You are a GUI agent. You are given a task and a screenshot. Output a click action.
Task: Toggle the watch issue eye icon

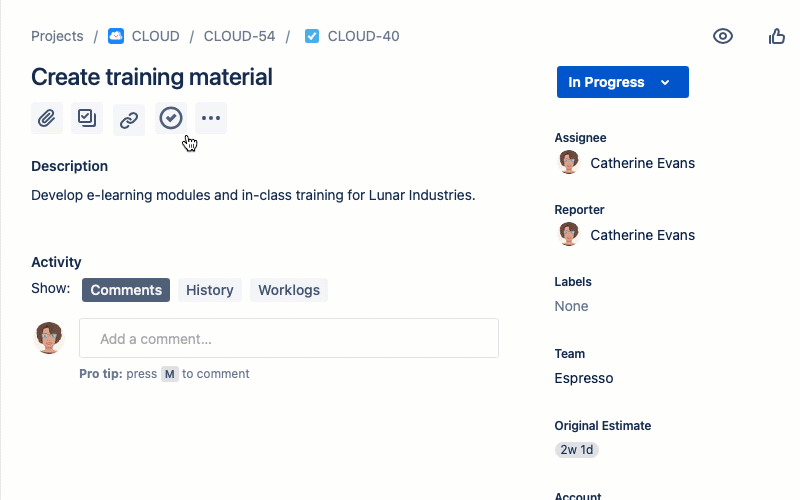point(722,36)
